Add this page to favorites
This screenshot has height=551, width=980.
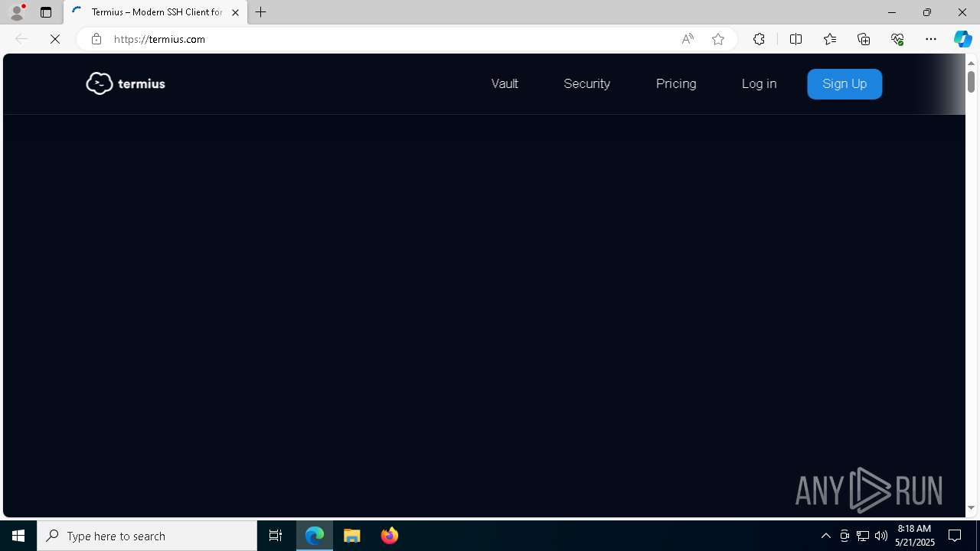pyautogui.click(x=718, y=39)
